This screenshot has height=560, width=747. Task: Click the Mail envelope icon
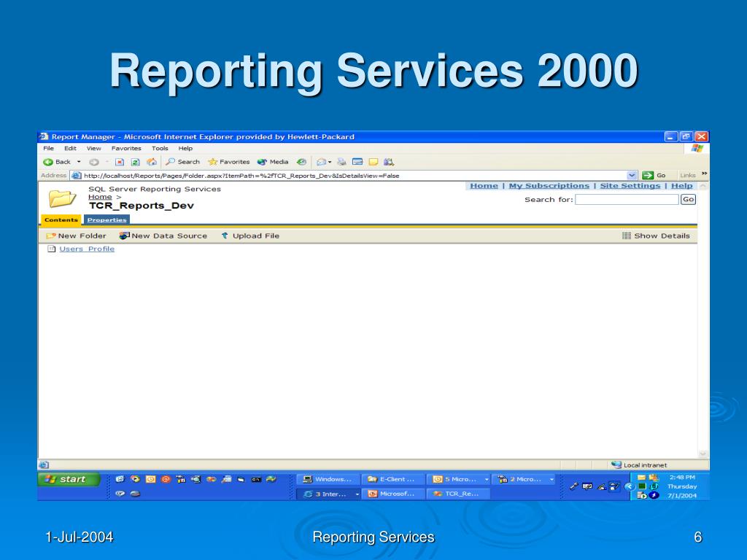tap(322, 162)
